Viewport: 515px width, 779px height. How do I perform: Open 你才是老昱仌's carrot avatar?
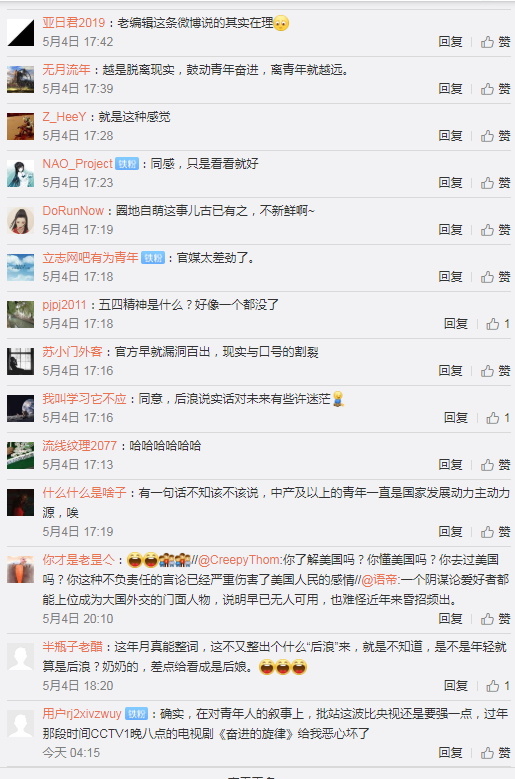pos(20,570)
